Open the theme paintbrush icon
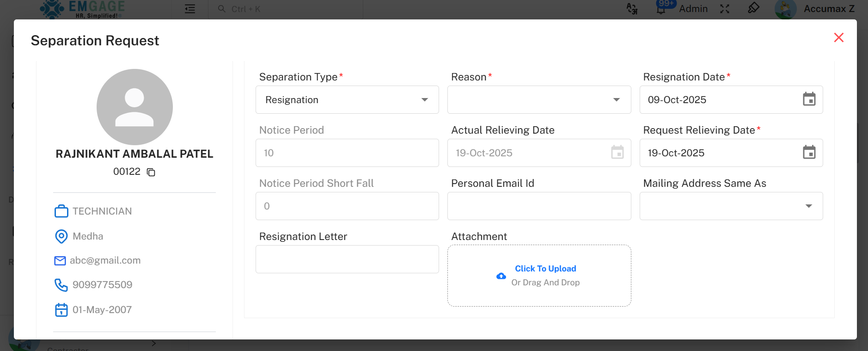Image resolution: width=868 pixels, height=351 pixels. click(x=754, y=9)
